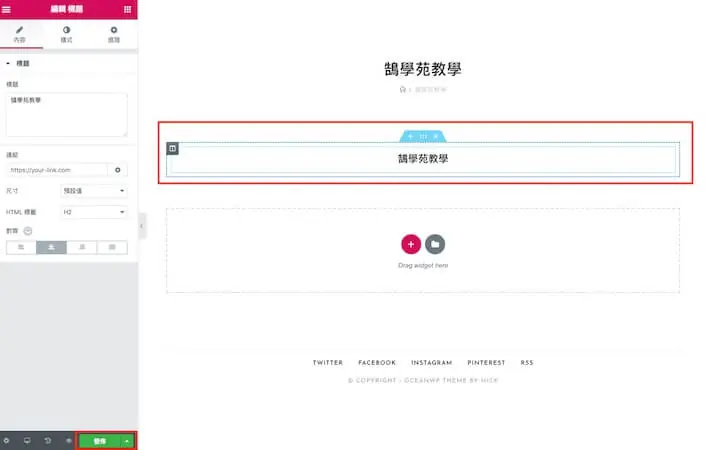Select the heading widget in the section

(x=423, y=159)
